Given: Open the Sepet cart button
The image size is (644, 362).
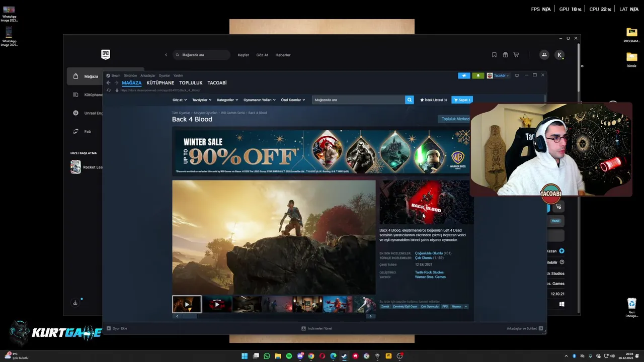Looking at the screenshot, I should [x=462, y=100].
